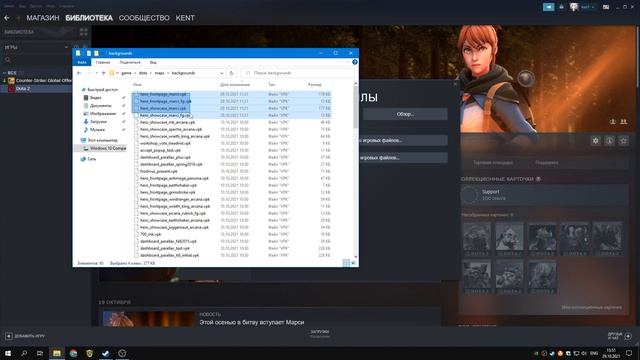Click the Поиск: backgrounds search field
The image size is (640, 360).
[x=297, y=73]
